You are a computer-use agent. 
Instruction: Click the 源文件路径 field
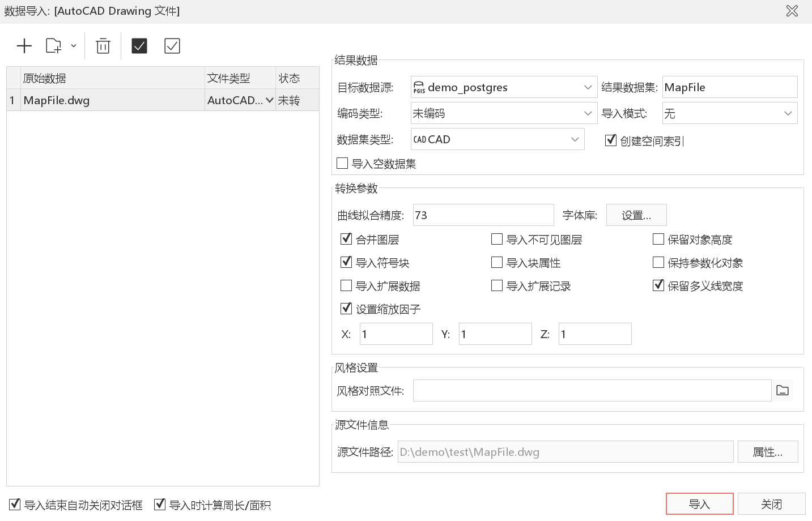(566, 452)
